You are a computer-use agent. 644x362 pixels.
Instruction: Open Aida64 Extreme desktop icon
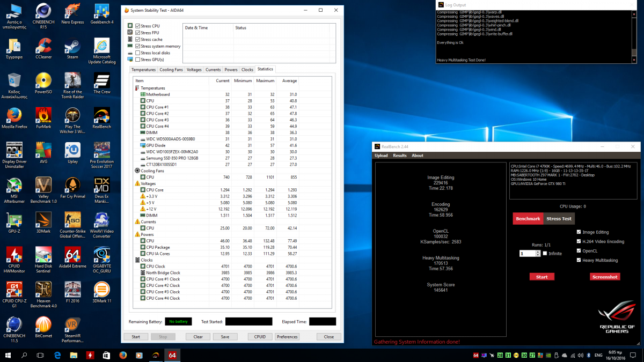click(72, 257)
